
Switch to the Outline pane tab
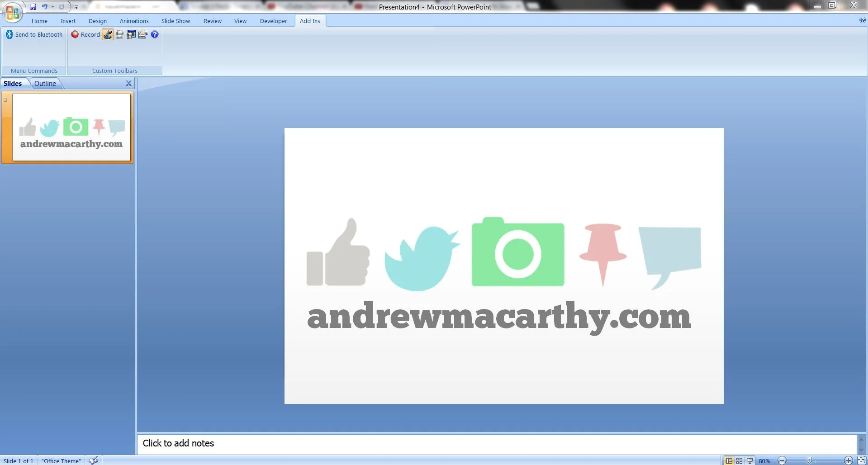(45, 83)
